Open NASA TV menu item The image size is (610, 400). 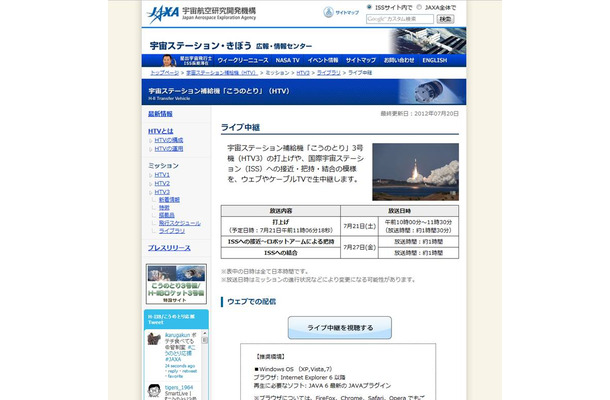click(x=287, y=60)
